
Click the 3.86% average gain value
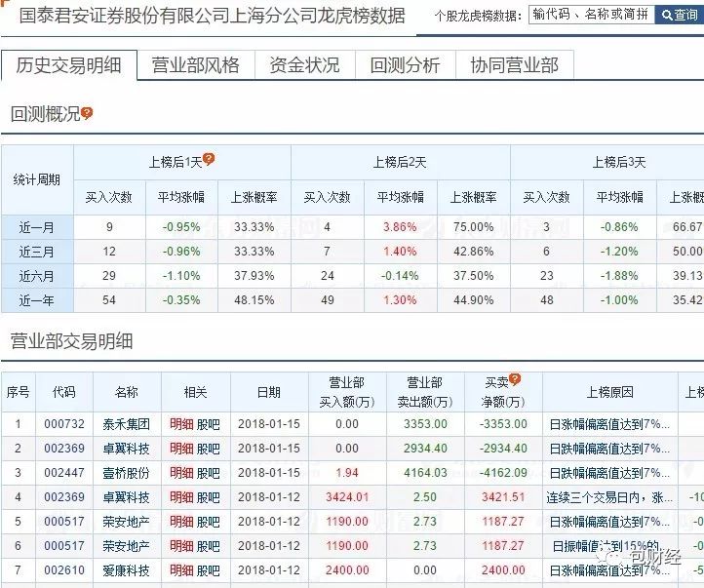(x=400, y=227)
